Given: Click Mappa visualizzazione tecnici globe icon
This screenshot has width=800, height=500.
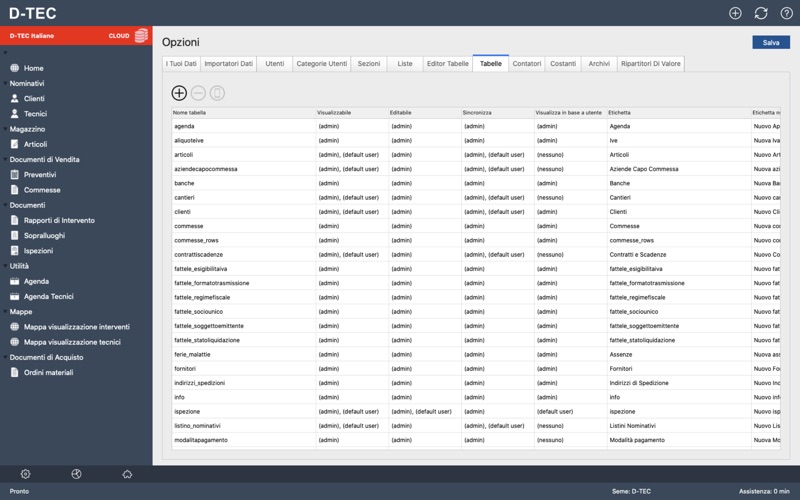Looking at the screenshot, I should coord(15,342).
